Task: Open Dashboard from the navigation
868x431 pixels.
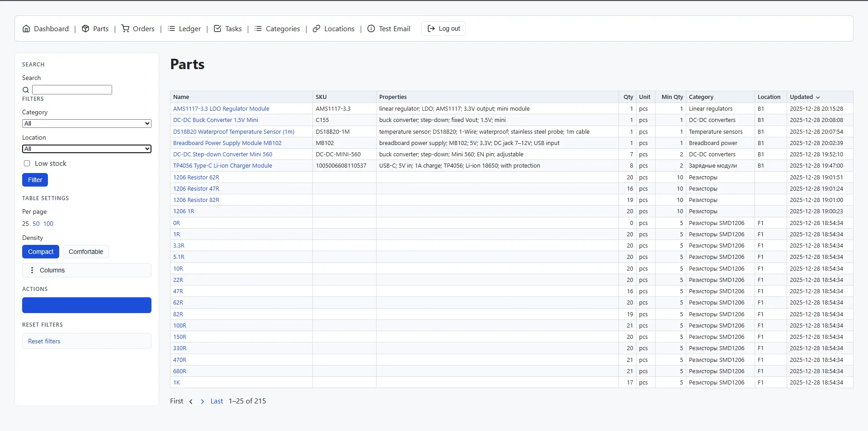Action: 46,28
